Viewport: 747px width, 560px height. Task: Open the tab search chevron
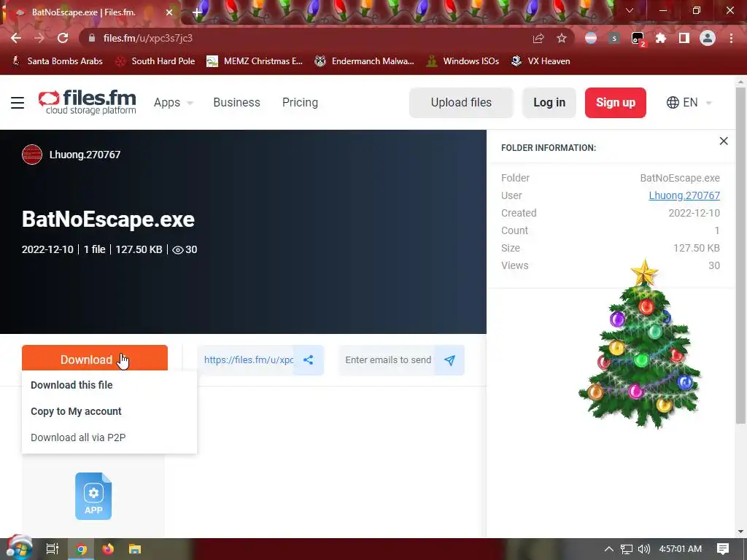(630, 10)
